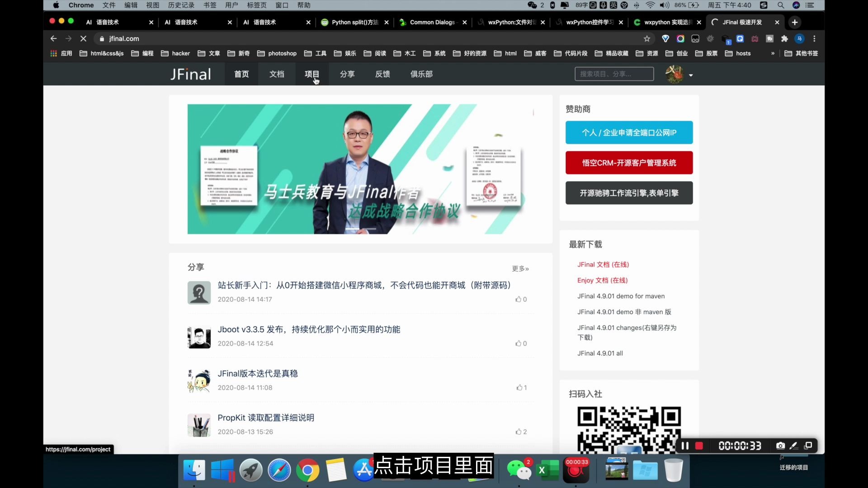Open Safari from the dock
Image resolution: width=868 pixels, height=488 pixels.
(279, 470)
